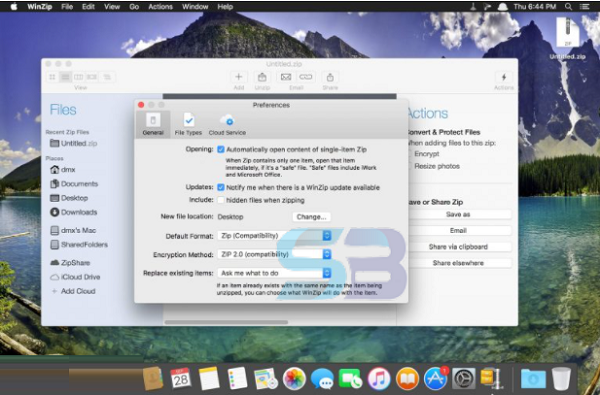Switch to the File Types preferences tab
Viewport: 600px width, 395px height.
pyautogui.click(x=188, y=124)
